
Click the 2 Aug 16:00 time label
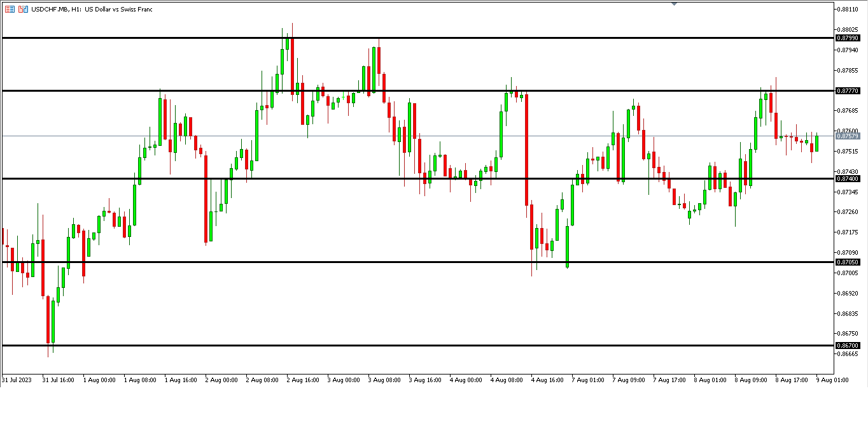coord(303,380)
